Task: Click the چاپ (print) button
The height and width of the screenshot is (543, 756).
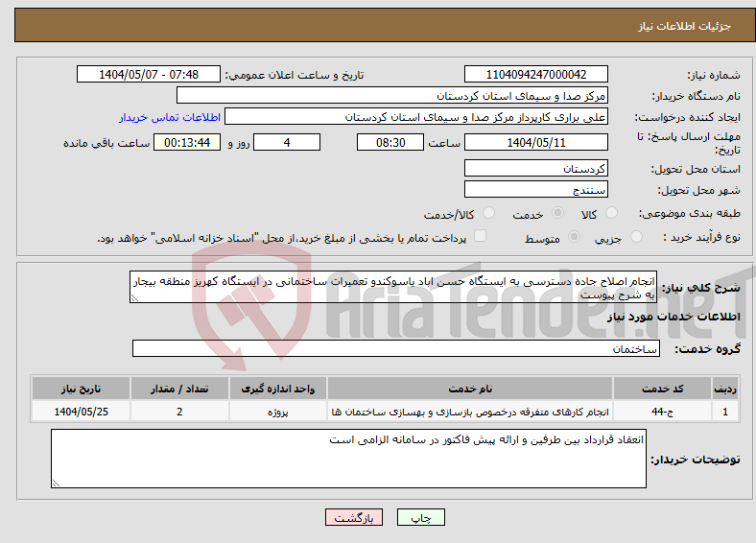Action: pos(420,517)
